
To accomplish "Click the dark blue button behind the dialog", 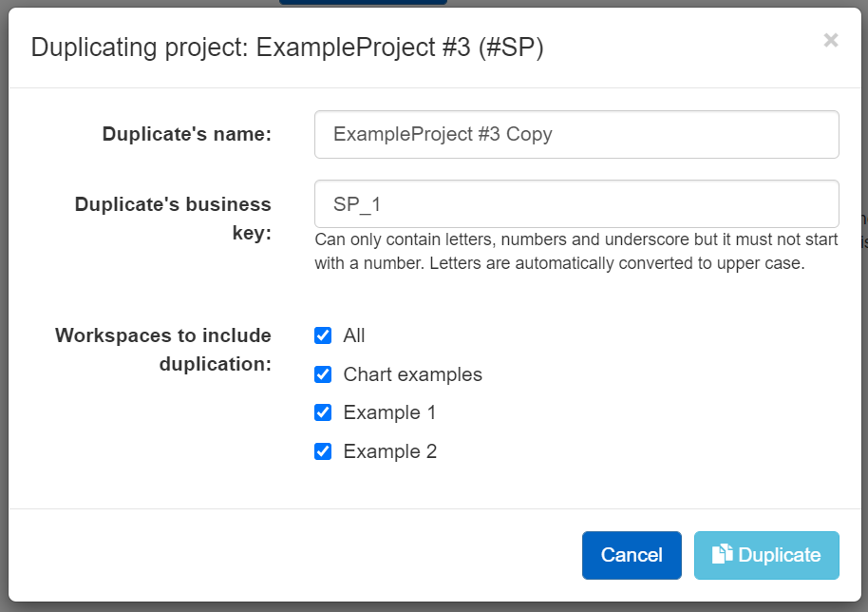I will pos(363,3).
